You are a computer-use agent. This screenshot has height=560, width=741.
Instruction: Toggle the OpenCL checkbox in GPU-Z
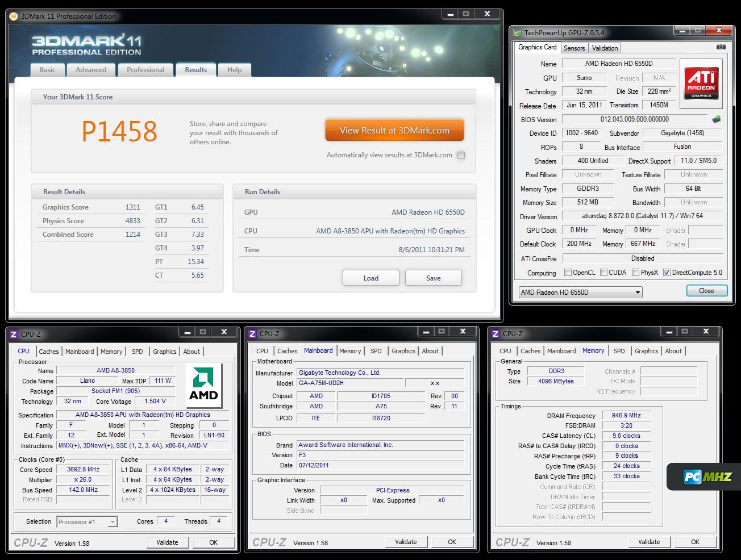568,273
